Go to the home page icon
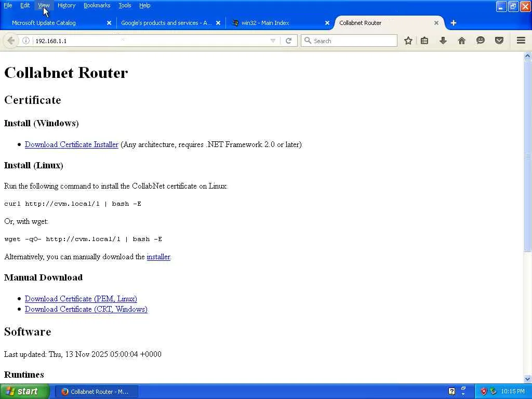Image resolution: width=532 pixels, height=399 pixels. click(x=461, y=41)
